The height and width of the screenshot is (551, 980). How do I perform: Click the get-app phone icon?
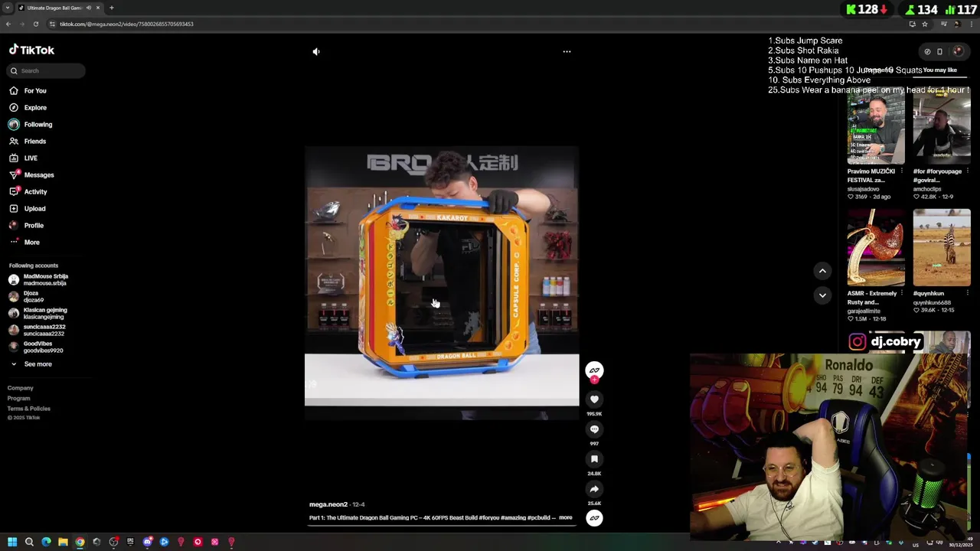tap(939, 52)
